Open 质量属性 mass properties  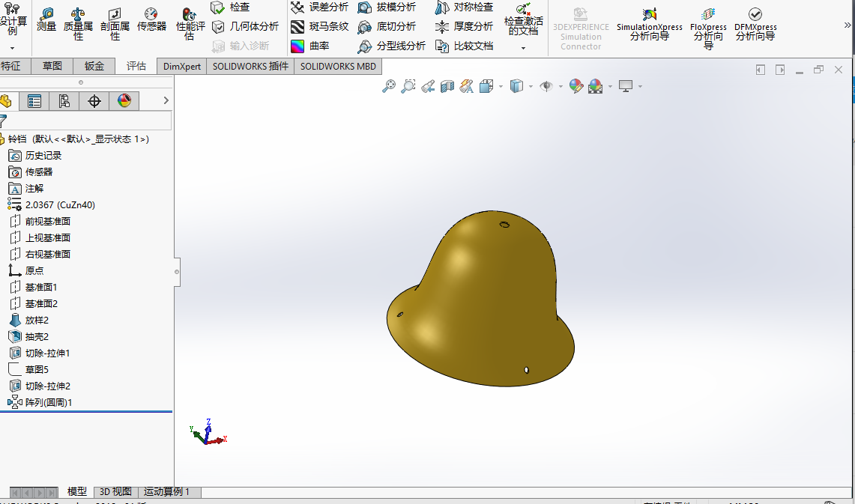tap(78, 25)
